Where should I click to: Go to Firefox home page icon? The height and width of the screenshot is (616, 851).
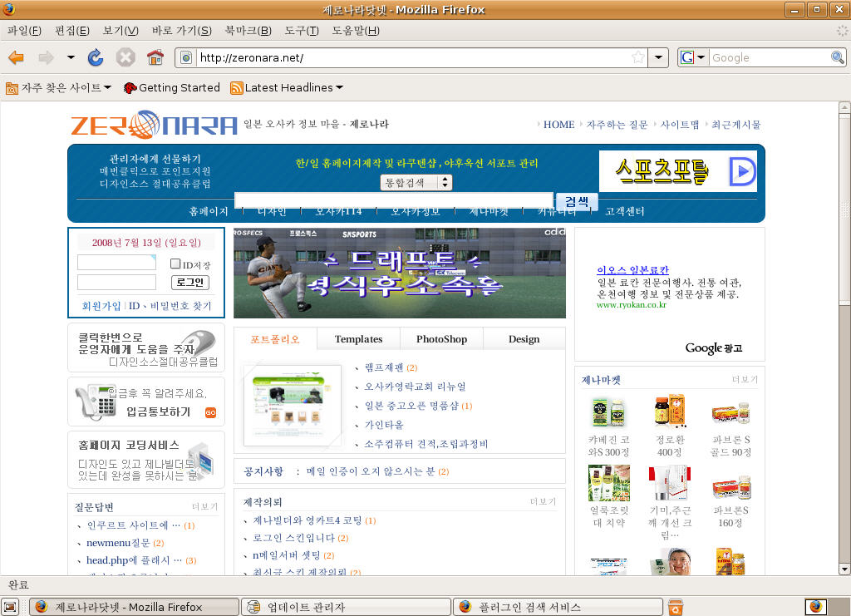point(155,57)
